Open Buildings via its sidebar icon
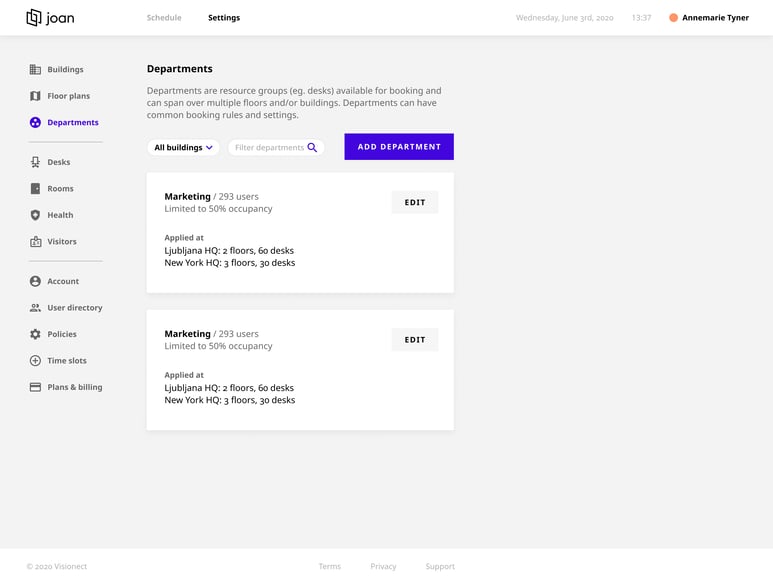This screenshot has width=773, height=584. (x=35, y=69)
